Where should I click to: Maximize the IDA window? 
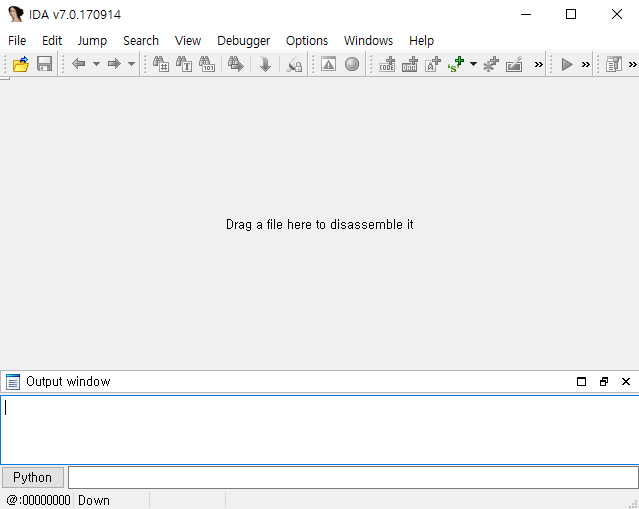click(x=571, y=14)
